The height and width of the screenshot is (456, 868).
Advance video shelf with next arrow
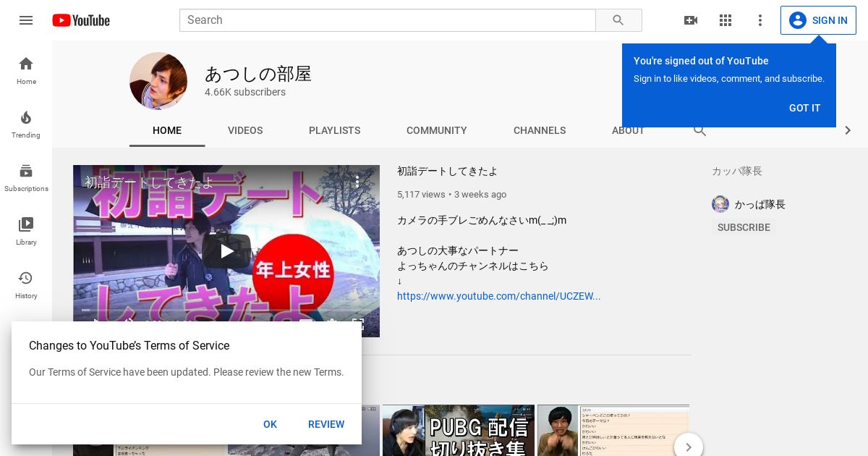pyautogui.click(x=689, y=447)
